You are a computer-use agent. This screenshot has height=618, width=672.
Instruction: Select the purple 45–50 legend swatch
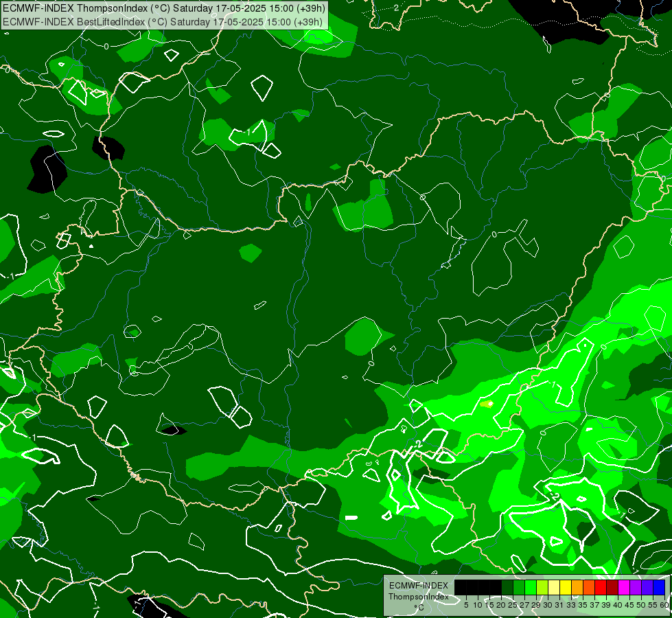636,587
